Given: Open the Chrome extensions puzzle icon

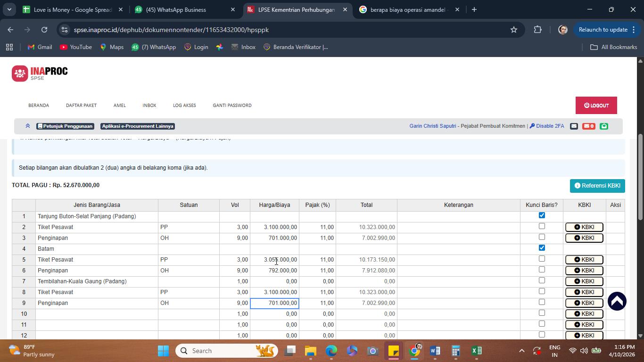Looking at the screenshot, I should pyautogui.click(x=538, y=30).
